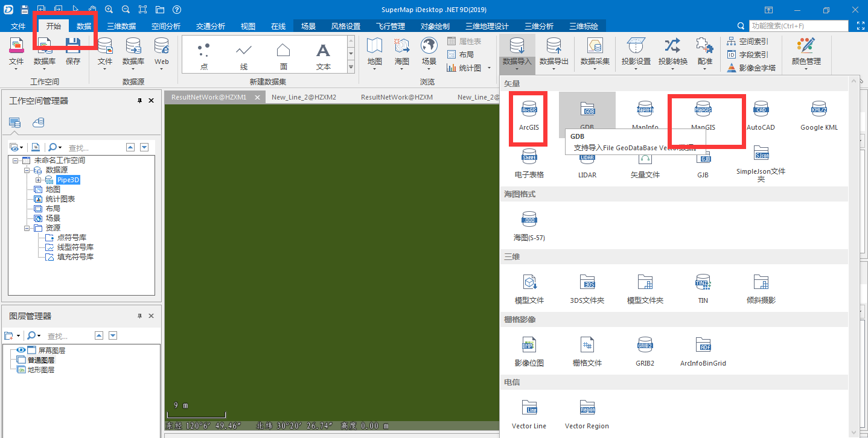This screenshot has height=438, width=868.
Task: Select 地形图层 in layer manager
Action: pos(41,370)
